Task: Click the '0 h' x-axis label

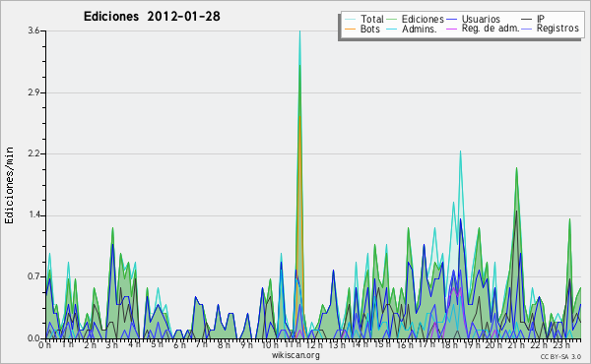Action: click(x=44, y=345)
